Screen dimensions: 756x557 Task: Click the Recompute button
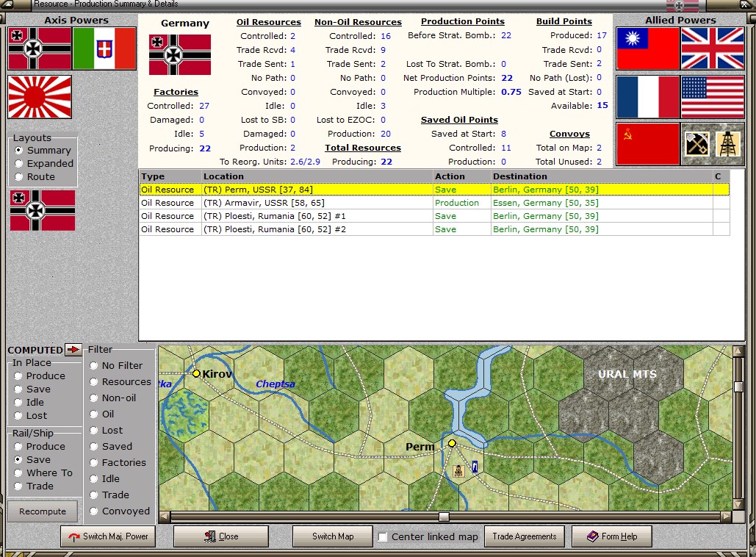(x=43, y=511)
